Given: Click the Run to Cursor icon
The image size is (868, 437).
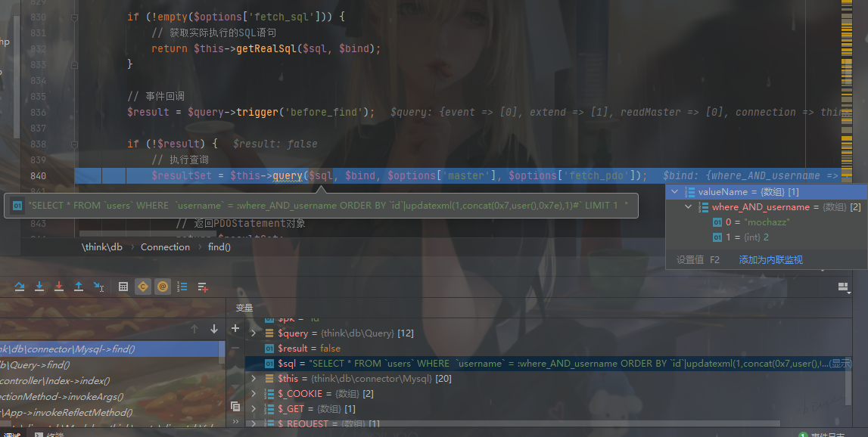Looking at the screenshot, I should pos(98,287).
